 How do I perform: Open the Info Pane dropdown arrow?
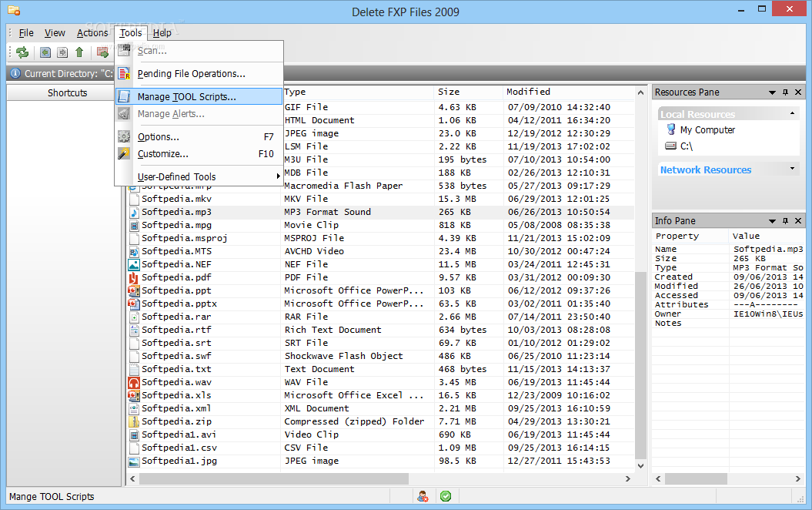[772, 221]
